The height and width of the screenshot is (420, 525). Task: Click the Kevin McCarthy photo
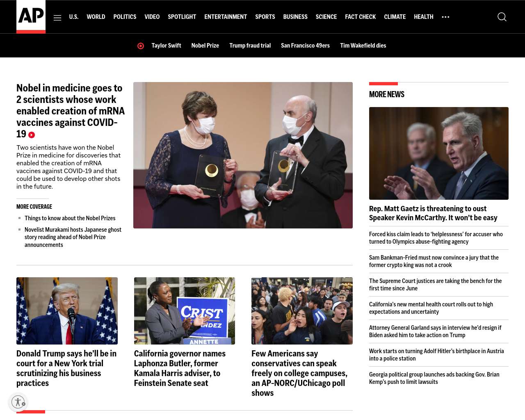coord(439,153)
